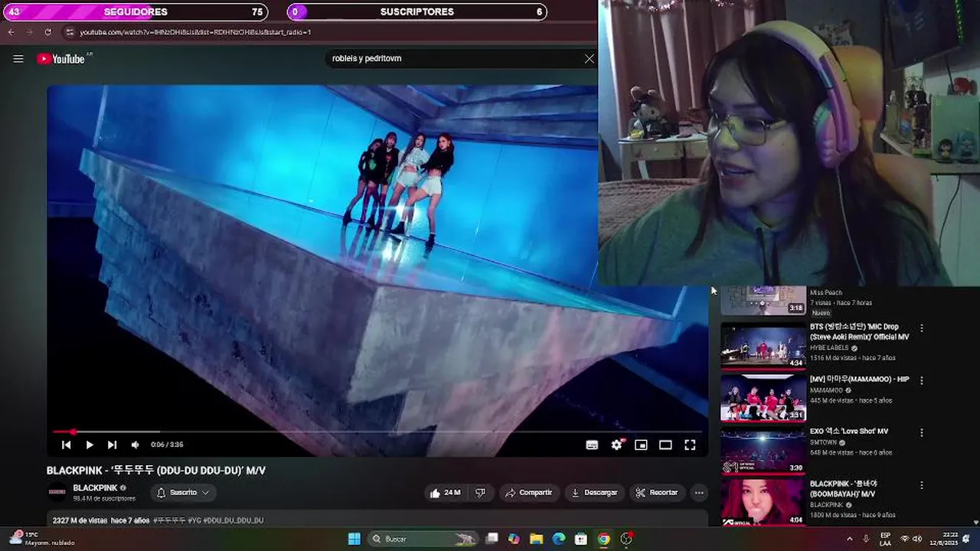The height and width of the screenshot is (551, 980).
Task: Open the Miss Peach video thumbnail
Action: [x=763, y=301]
